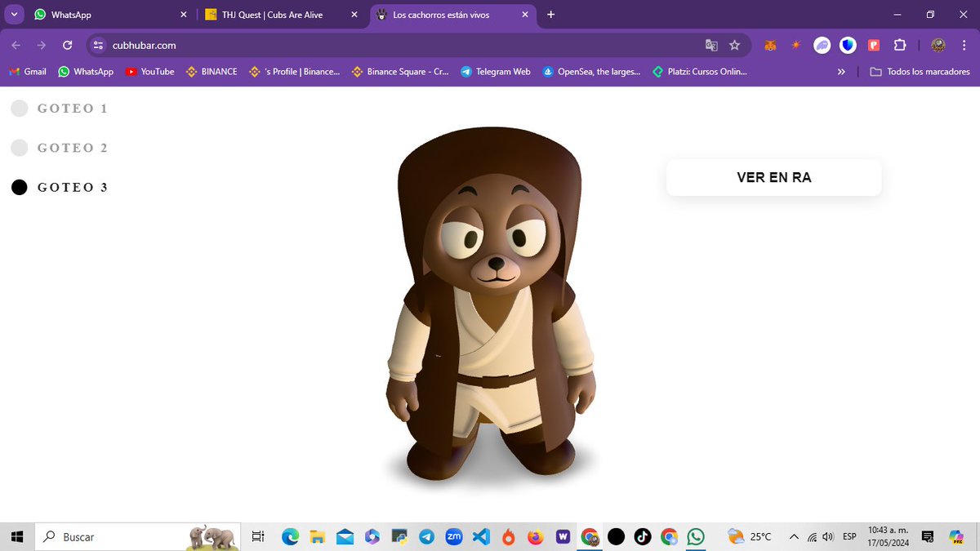
Task: Open the MetaMask fox extension
Action: 770,46
